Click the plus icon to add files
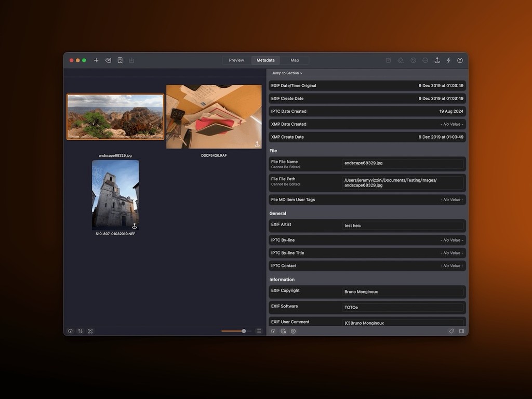The image size is (532, 399). [x=96, y=60]
